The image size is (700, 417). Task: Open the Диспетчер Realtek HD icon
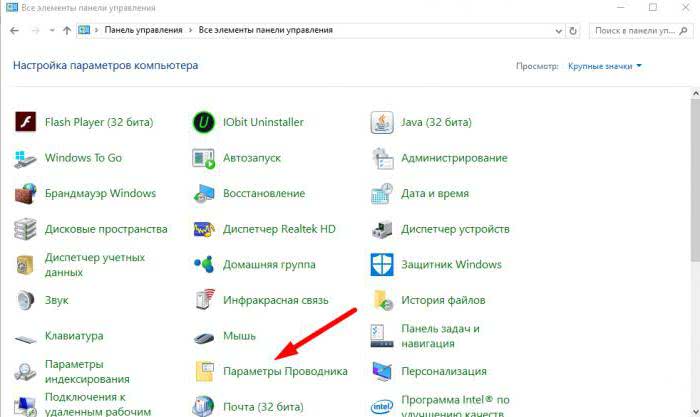coord(204,229)
